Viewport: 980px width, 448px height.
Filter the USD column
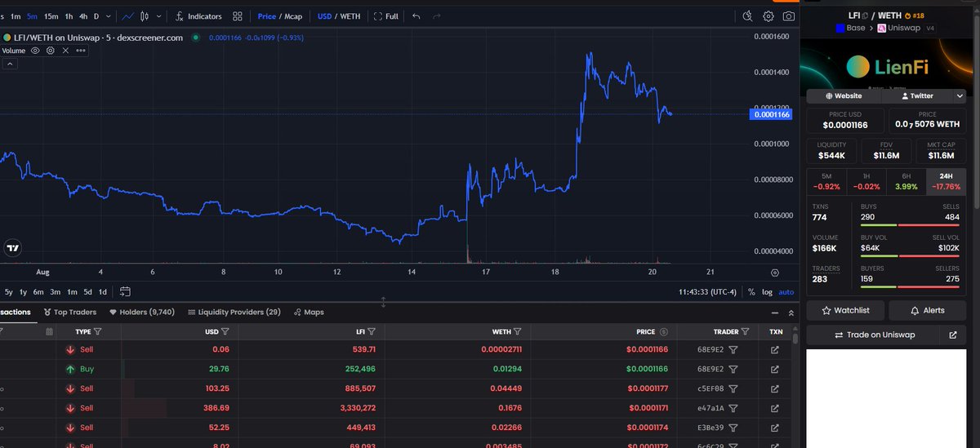[x=225, y=332]
